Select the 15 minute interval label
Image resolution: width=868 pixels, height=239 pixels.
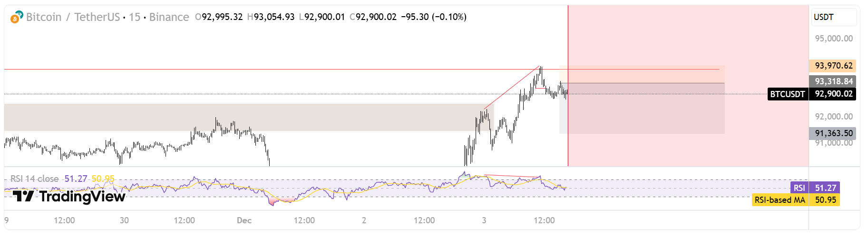pos(135,17)
